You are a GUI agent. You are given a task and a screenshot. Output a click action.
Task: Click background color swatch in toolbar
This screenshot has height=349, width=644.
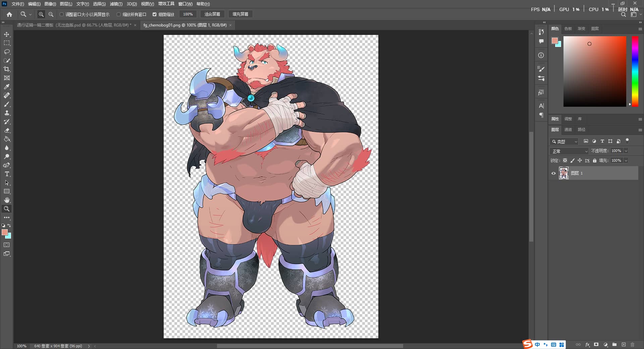click(8, 236)
